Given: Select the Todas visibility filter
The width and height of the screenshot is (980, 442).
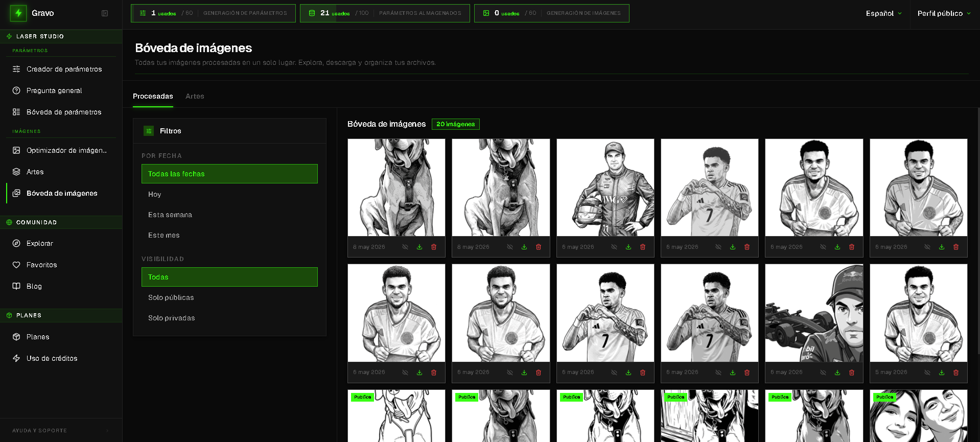Looking at the screenshot, I should pos(229,277).
